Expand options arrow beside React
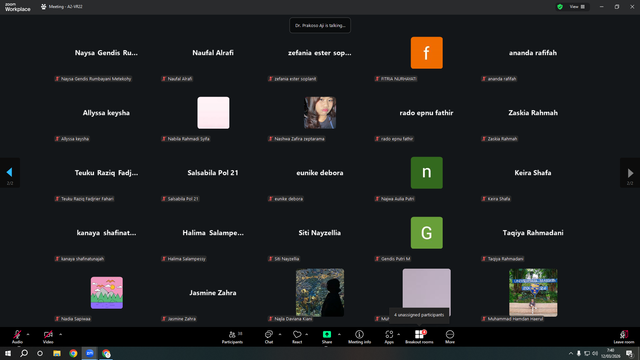The image size is (640, 360). pos(307,334)
